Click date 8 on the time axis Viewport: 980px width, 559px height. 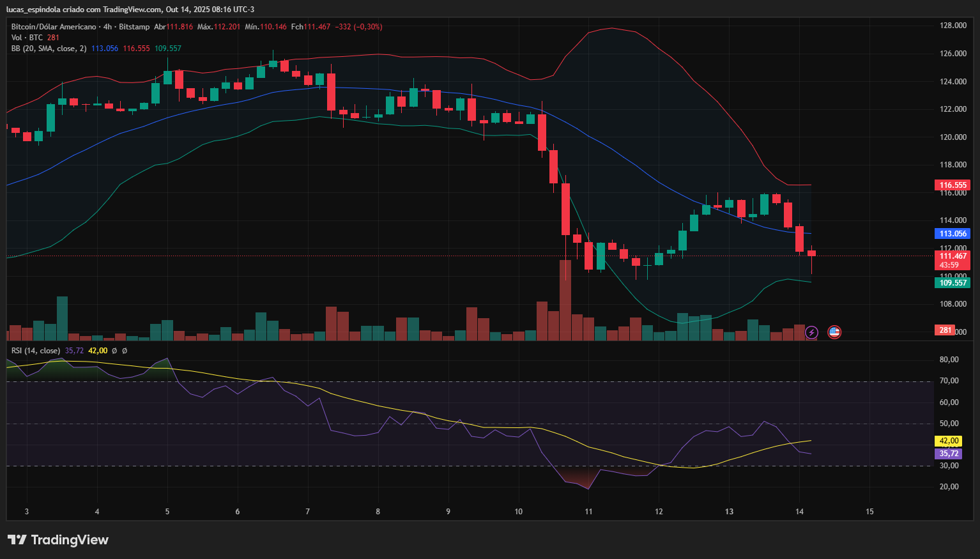(x=378, y=512)
